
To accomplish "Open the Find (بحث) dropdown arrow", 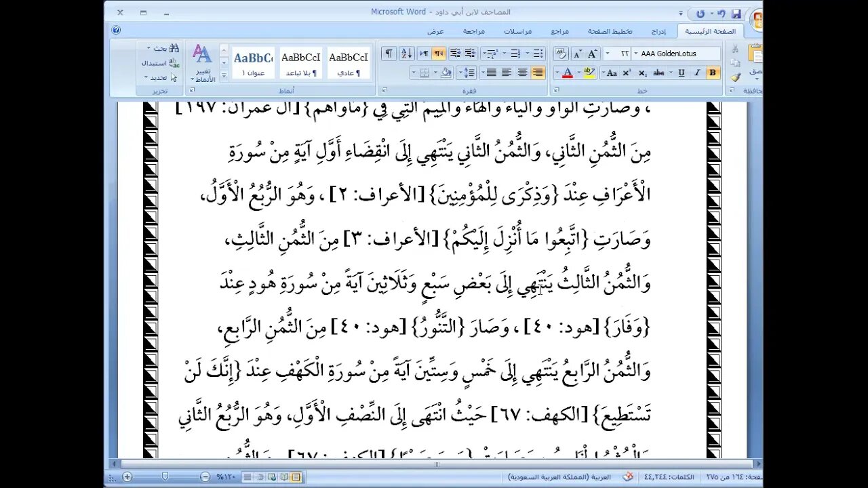I will (149, 49).
